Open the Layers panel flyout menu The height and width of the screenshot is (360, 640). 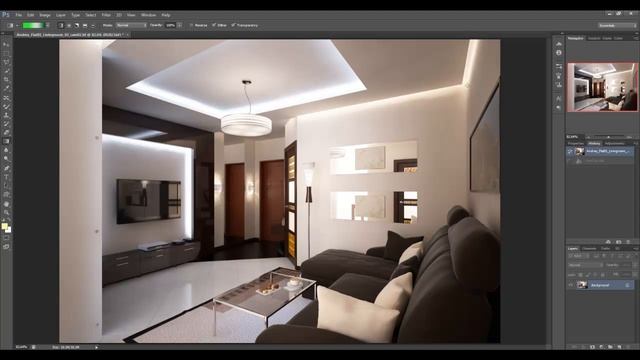(636, 248)
